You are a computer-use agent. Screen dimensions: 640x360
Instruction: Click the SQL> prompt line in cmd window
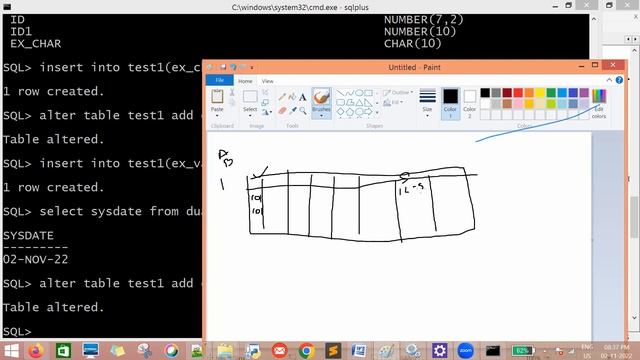tap(17, 331)
